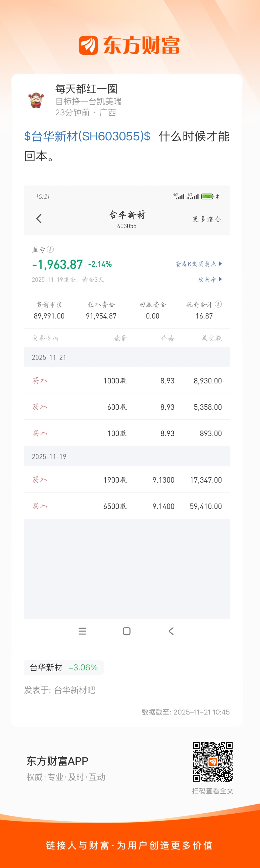Open the username 每天都红一圈 profile
This screenshot has width=260, height=868.
coord(86,89)
